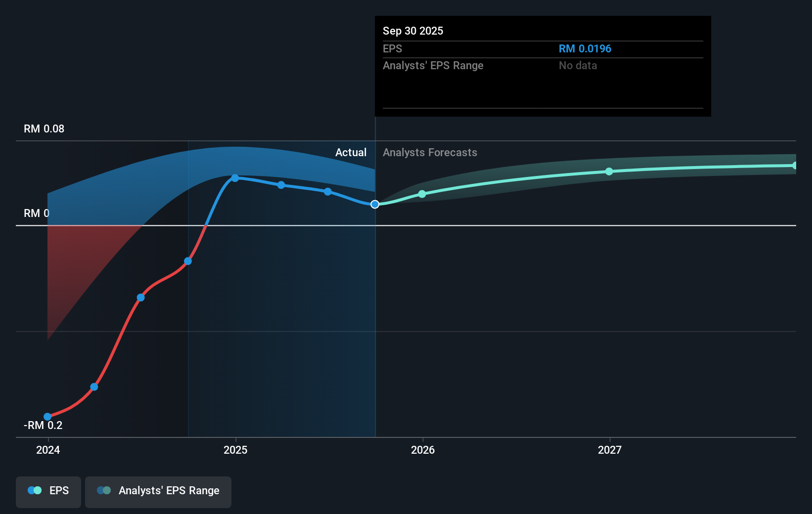Click the 2026 forecast data point

(422, 194)
